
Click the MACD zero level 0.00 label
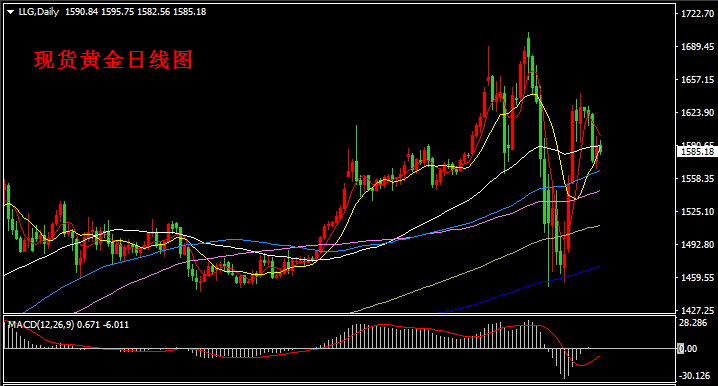(x=688, y=349)
